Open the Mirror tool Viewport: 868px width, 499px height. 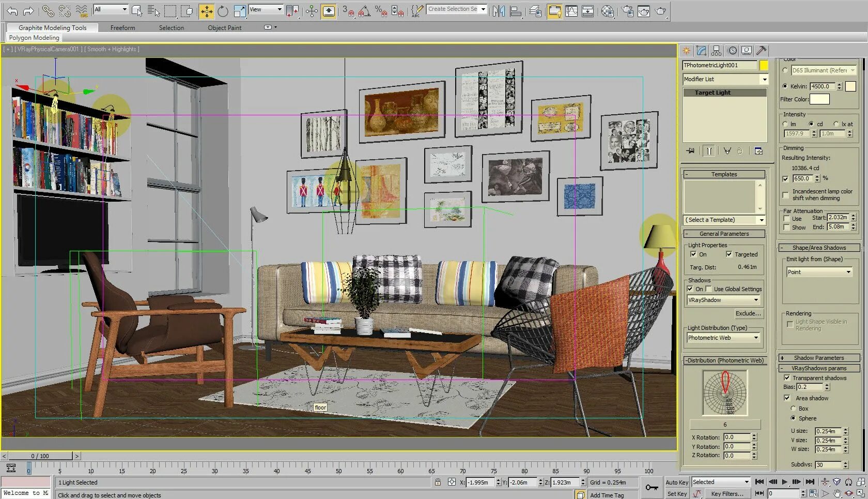coord(498,11)
